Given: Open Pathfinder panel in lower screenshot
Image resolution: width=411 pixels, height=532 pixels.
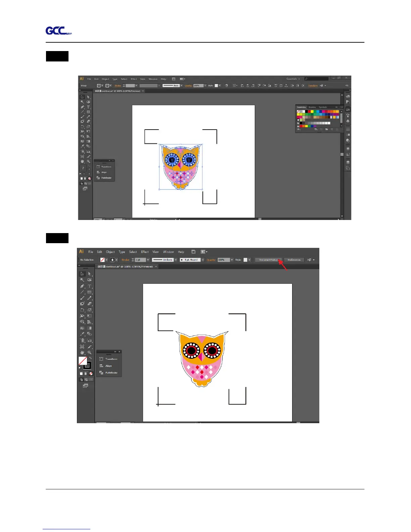Looking at the screenshot, I should (x=109, y=373).
